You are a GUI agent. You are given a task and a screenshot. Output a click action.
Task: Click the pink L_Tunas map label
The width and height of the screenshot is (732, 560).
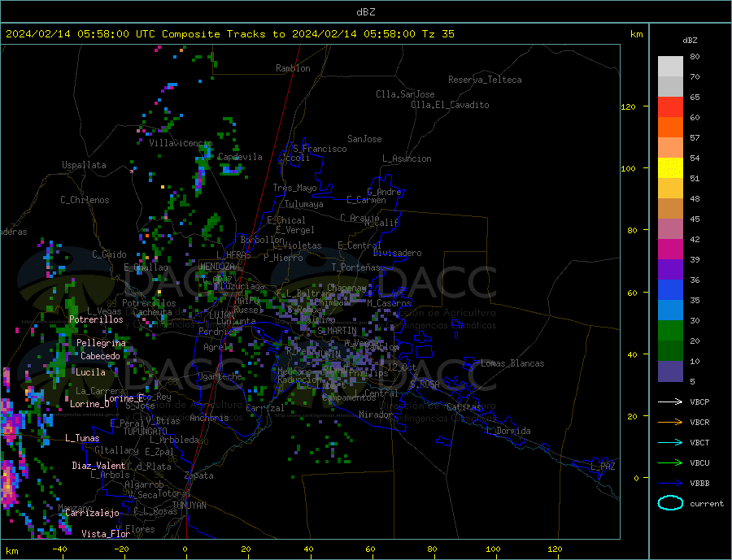82,438
